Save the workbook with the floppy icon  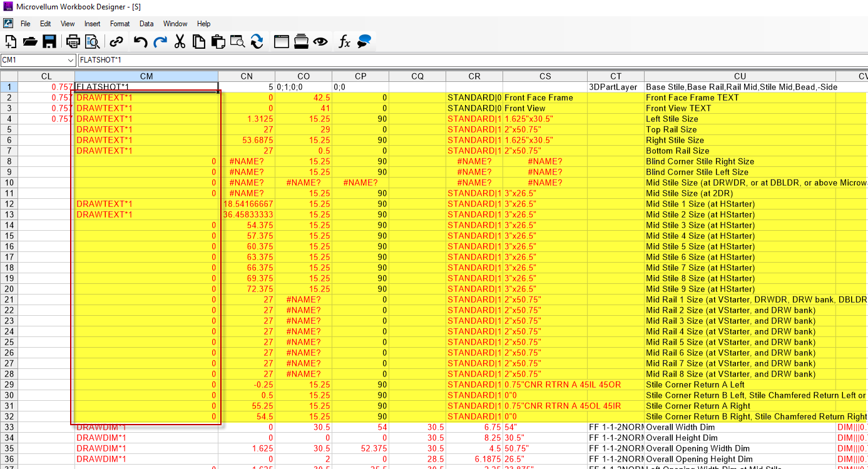point(49,42)
